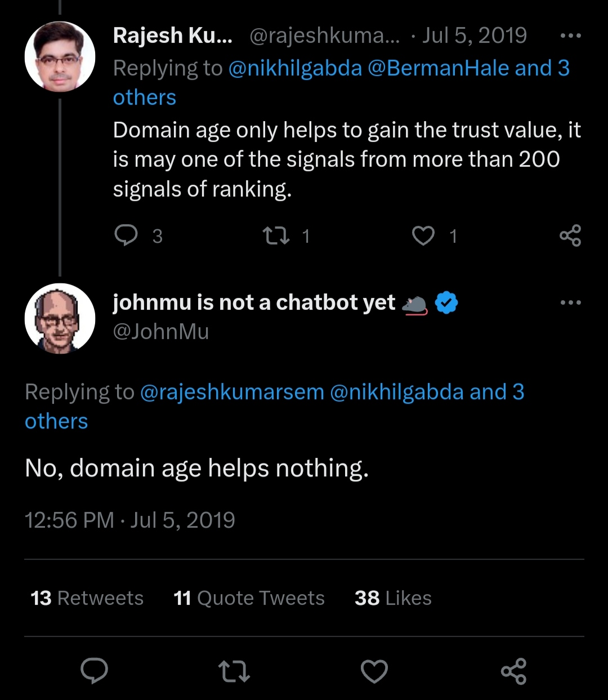Screen dimensions: 608x700
Task: Open the @nikhilgabda mention in Rajesh's reply
Action: click(295, 68)
